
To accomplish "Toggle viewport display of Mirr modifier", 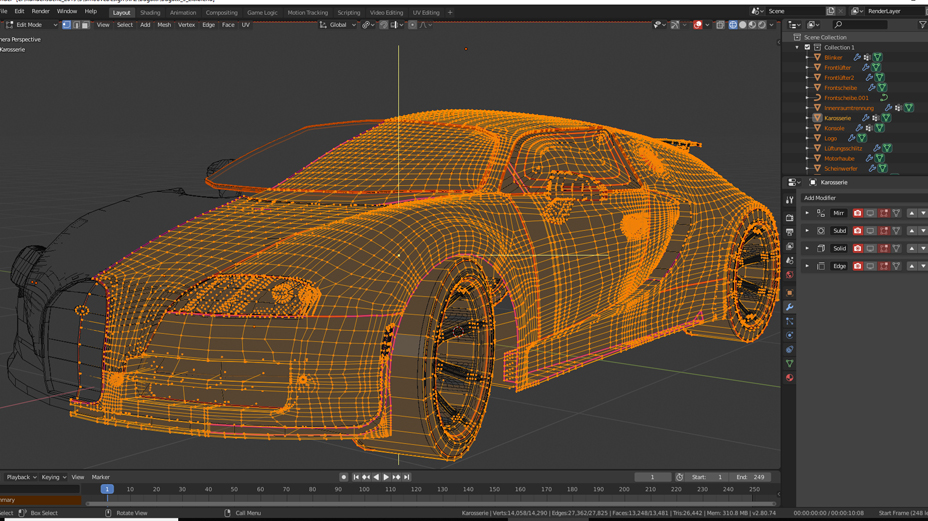I will [x=871, y=213].
